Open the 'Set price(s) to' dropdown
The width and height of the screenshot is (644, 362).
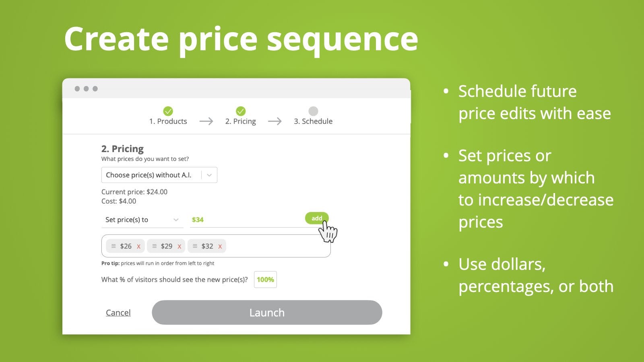point(142,220)
